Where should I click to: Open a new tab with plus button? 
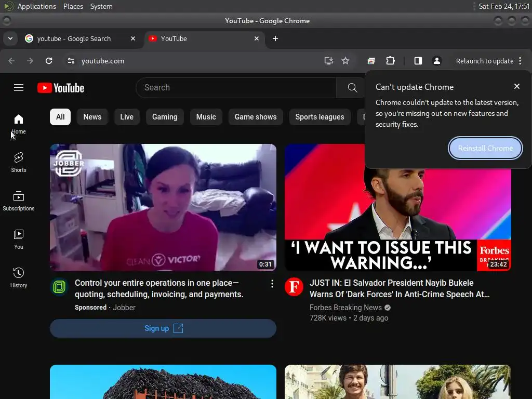coord(275,38)
